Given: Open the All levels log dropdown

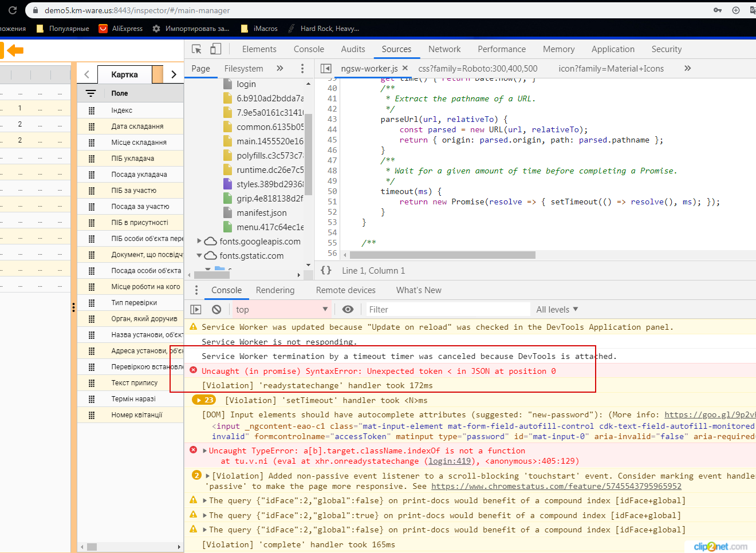Looking at the screenshot, I should [557, 309].
